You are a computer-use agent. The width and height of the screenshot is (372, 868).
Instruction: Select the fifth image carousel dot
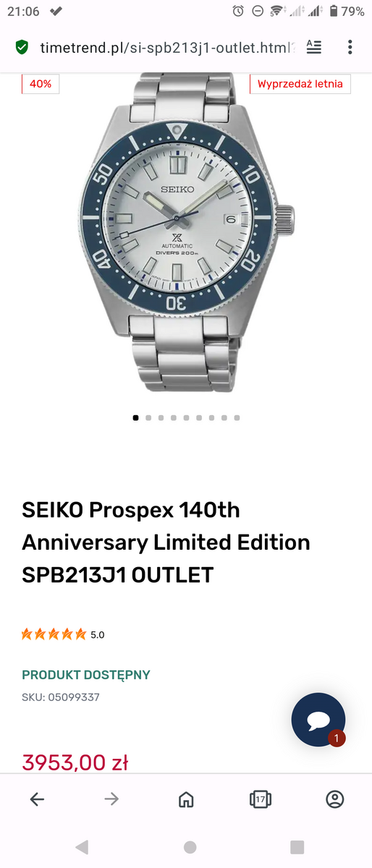(187, 417)
